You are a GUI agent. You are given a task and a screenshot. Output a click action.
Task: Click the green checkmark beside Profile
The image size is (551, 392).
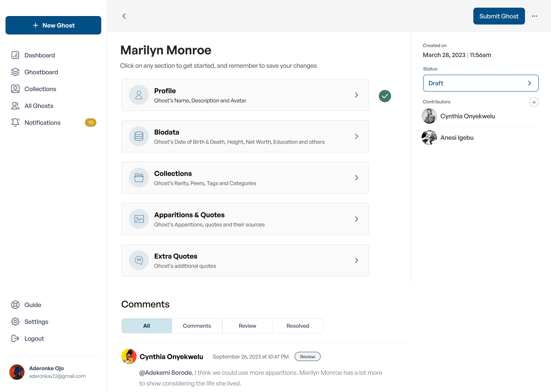point(385,96)
